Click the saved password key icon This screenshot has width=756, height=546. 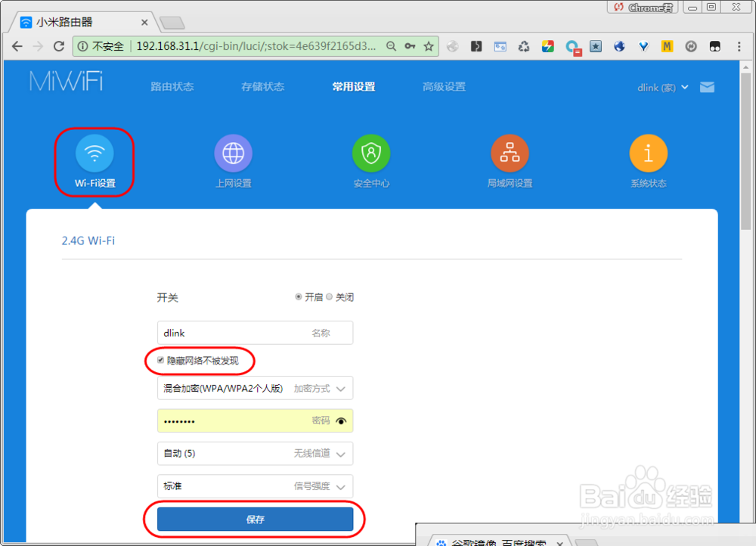click(x=410, y=46)
